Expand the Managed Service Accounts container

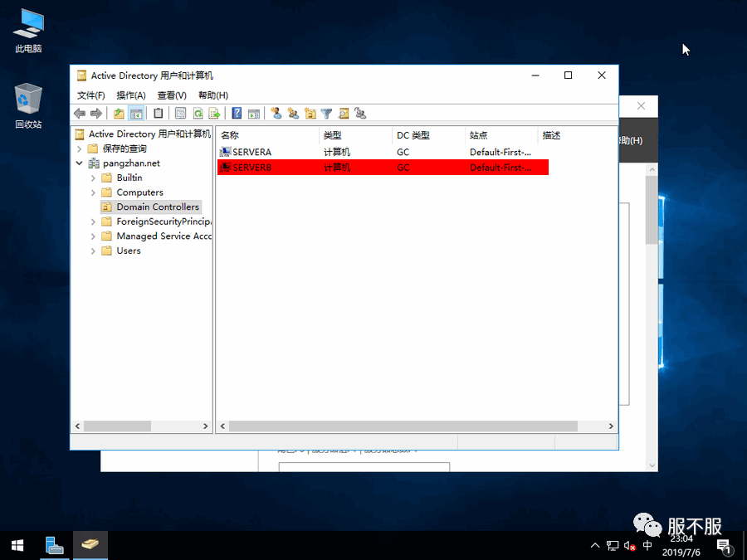tap(93, 236)
